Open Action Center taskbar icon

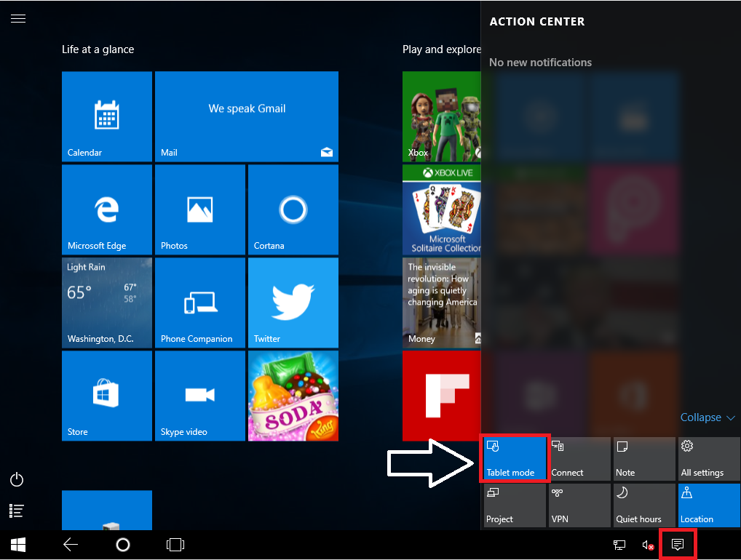click(x=677, y=545)
